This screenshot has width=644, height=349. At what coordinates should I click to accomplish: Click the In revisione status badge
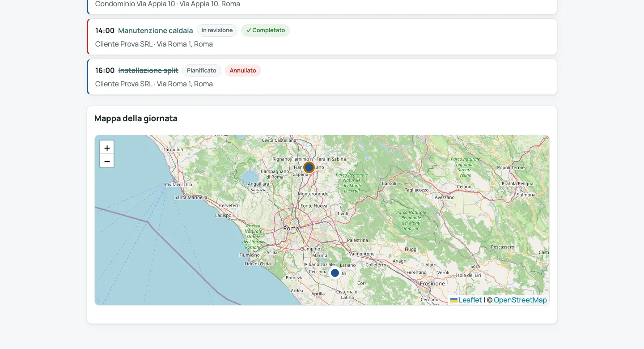217,30
